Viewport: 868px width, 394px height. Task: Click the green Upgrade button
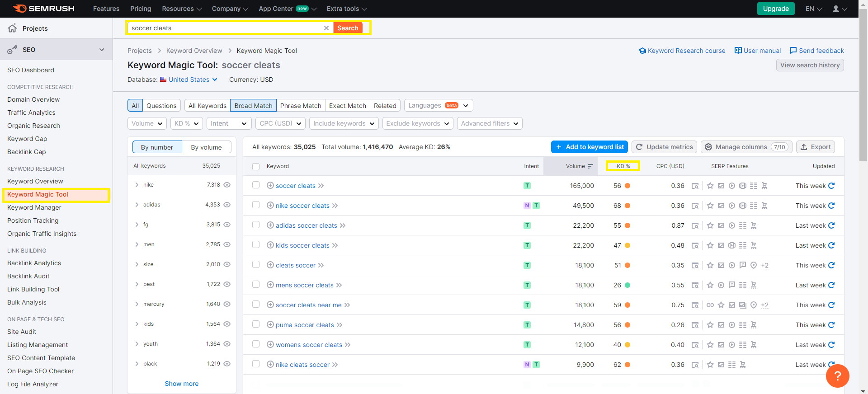coord(776,9)
